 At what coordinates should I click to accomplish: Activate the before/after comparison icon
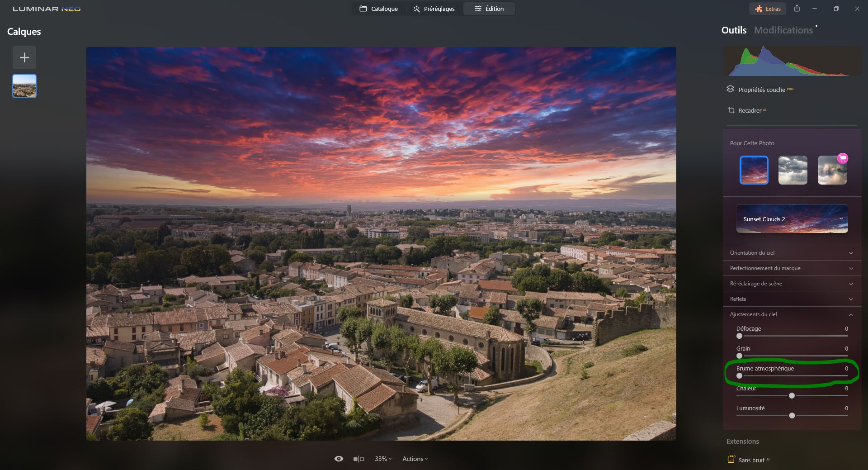[359, 458]
